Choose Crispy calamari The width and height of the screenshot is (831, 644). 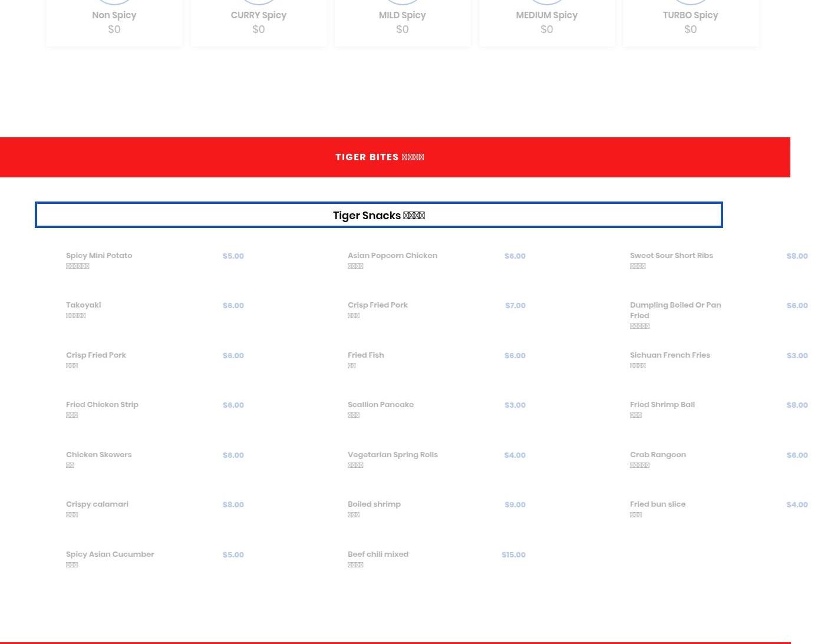tap(97, 504)
